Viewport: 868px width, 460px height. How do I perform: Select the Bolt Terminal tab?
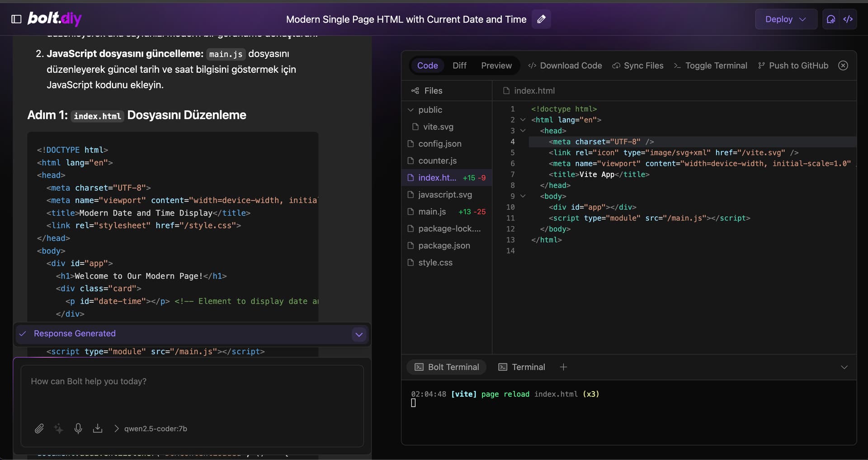(447, 367)
